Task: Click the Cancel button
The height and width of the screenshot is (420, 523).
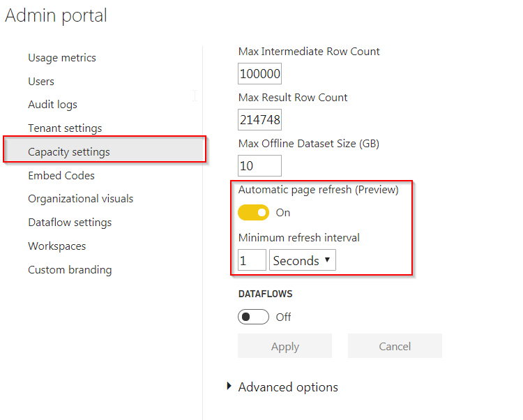Action: click(x=395, y=346)
